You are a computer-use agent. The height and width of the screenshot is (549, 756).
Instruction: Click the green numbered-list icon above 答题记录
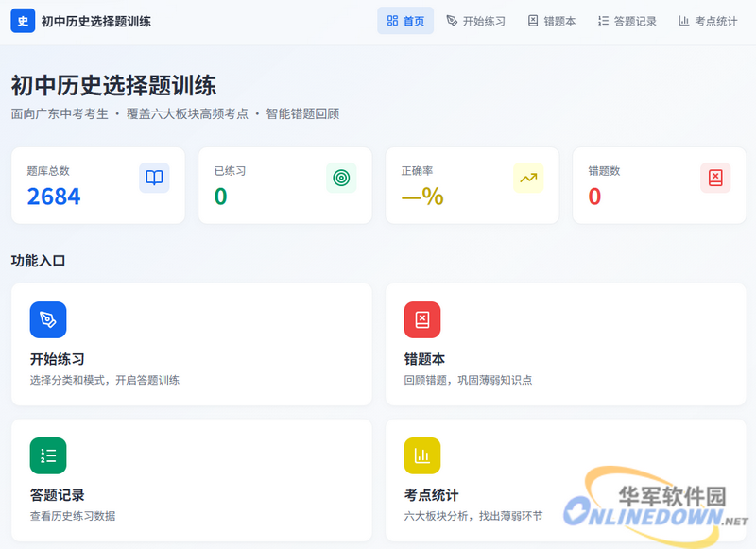click(x=48, y=455)
